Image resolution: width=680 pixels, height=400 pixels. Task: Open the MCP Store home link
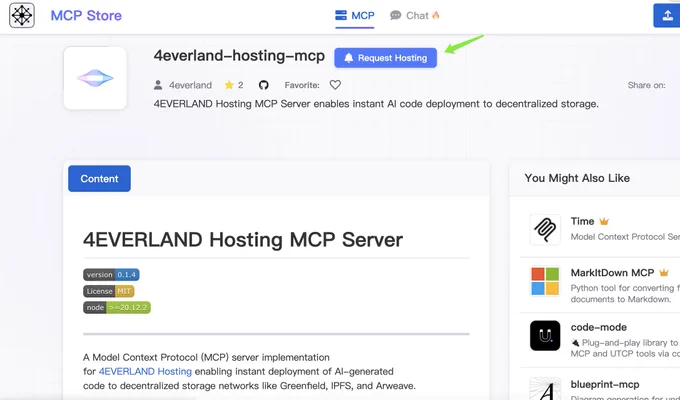(x=86, y=16)
